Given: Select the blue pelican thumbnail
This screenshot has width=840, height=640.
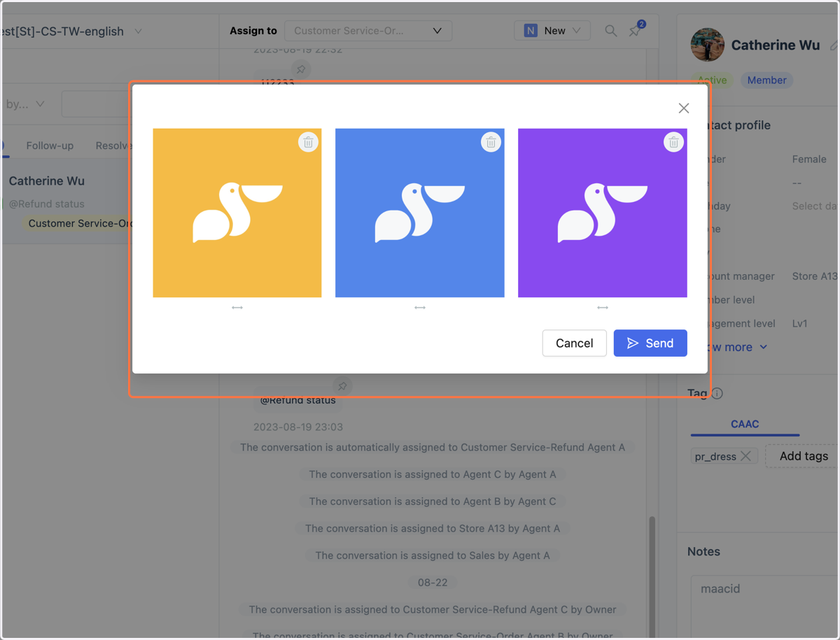Looking at the screenshot, I should coord(420,213).
